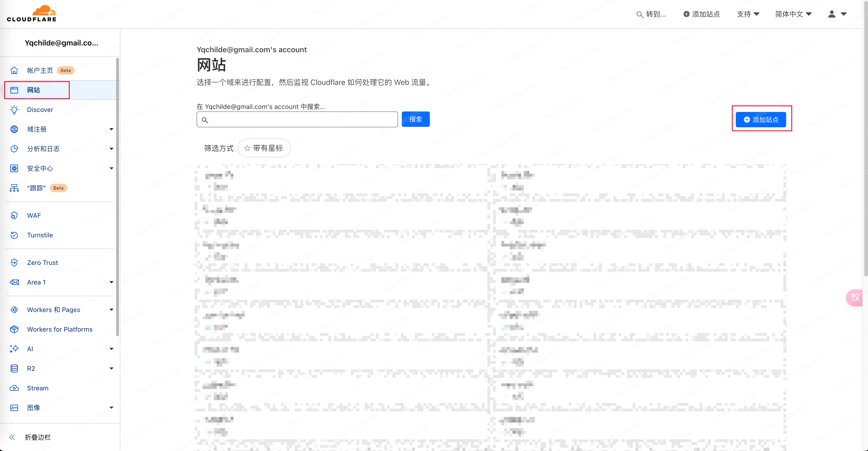This screenshot has width=868, height=451.
Task: Select 帐户主页 in the sidebar
Action: 40,70
